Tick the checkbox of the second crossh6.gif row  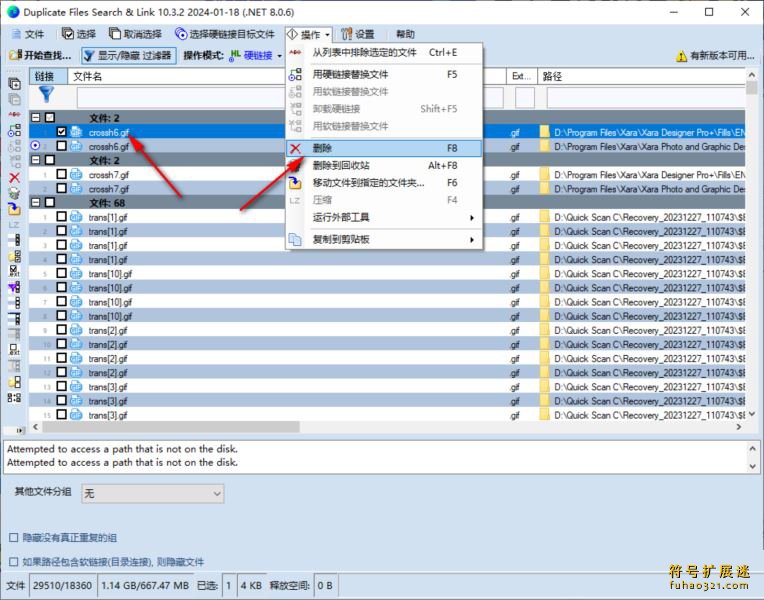click(61, 146)
